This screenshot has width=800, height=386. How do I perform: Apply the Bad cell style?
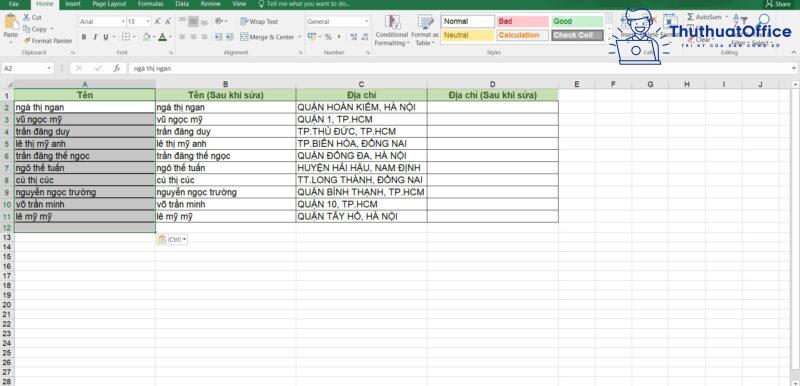(x=522, y=21)
